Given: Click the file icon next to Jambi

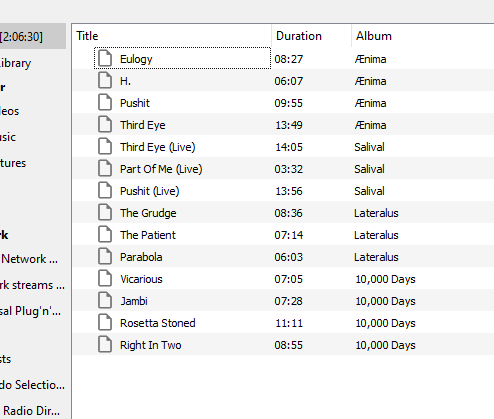Looking at the screenshot, I should (105, 301).
